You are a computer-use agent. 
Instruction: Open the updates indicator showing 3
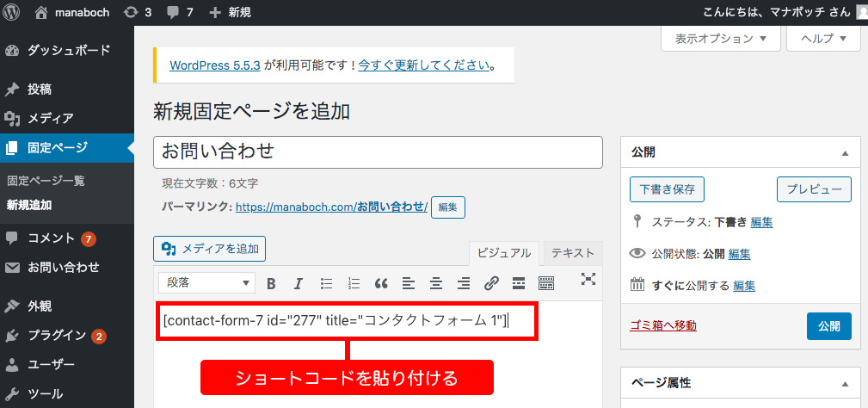(x=138, y=12)
